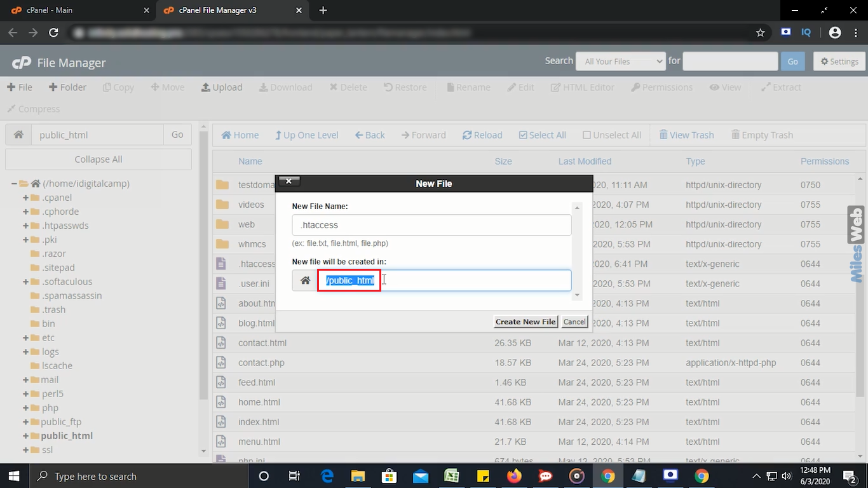
Task: Click the Restore toolbar button
Action: [x=405, y=87]
